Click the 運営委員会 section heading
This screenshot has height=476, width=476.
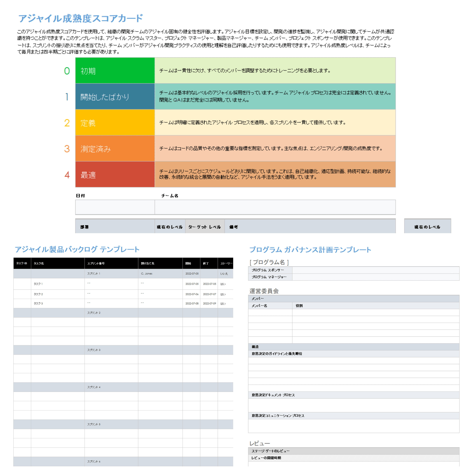point(264,291)
